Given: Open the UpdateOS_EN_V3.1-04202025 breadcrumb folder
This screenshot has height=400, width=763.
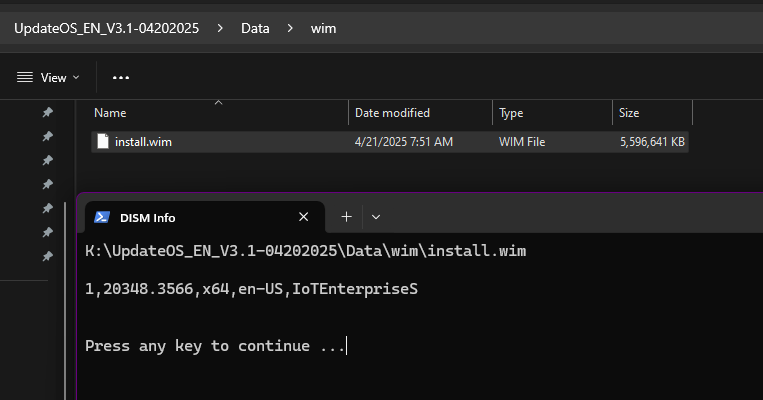Looking at the screenshot, I should (107, 28).
